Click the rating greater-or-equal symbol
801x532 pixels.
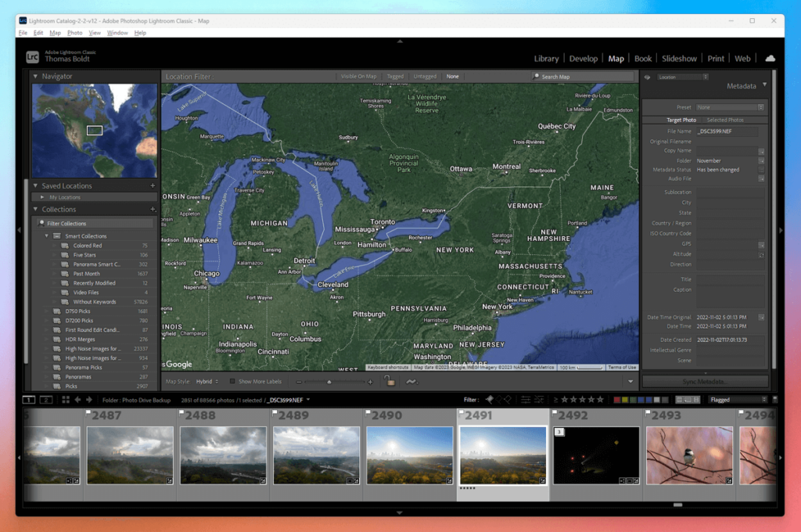click(556, 400)
